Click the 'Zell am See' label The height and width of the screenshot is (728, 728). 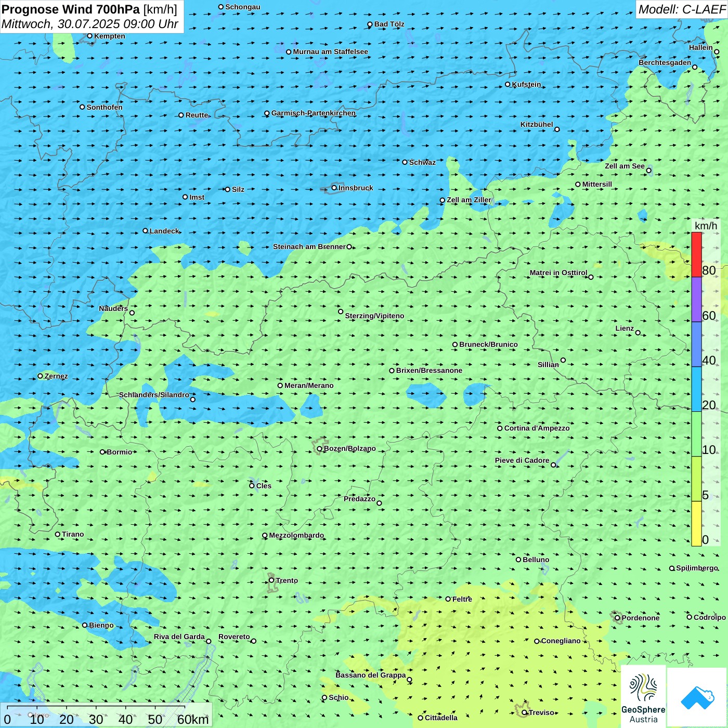tap(625, 166)
